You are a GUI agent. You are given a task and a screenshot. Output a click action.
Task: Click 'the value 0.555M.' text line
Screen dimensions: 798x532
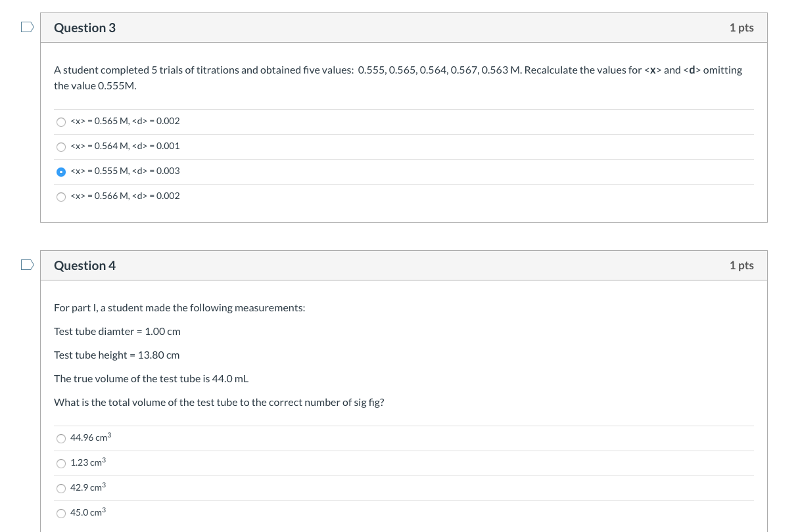coord(95,86)
